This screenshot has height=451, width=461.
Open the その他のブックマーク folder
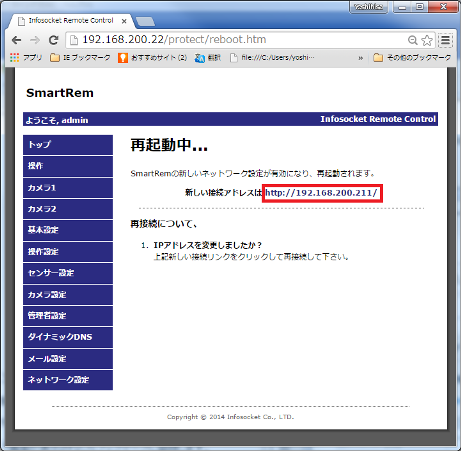click(412, 58)
